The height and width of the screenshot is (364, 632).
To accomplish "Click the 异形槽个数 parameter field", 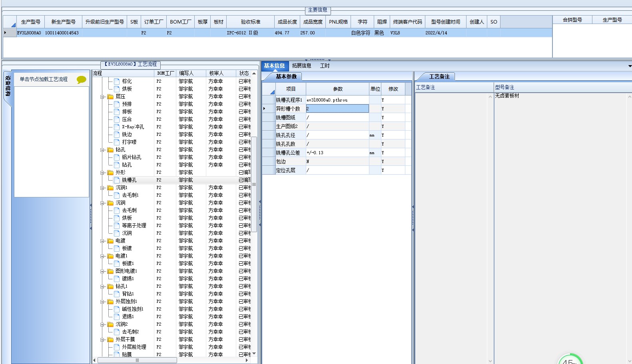I will pyautogui.click(x=337, y=109).
